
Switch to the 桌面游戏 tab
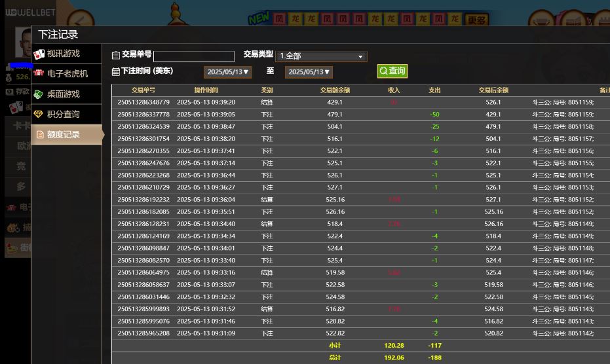coord(64,94)
